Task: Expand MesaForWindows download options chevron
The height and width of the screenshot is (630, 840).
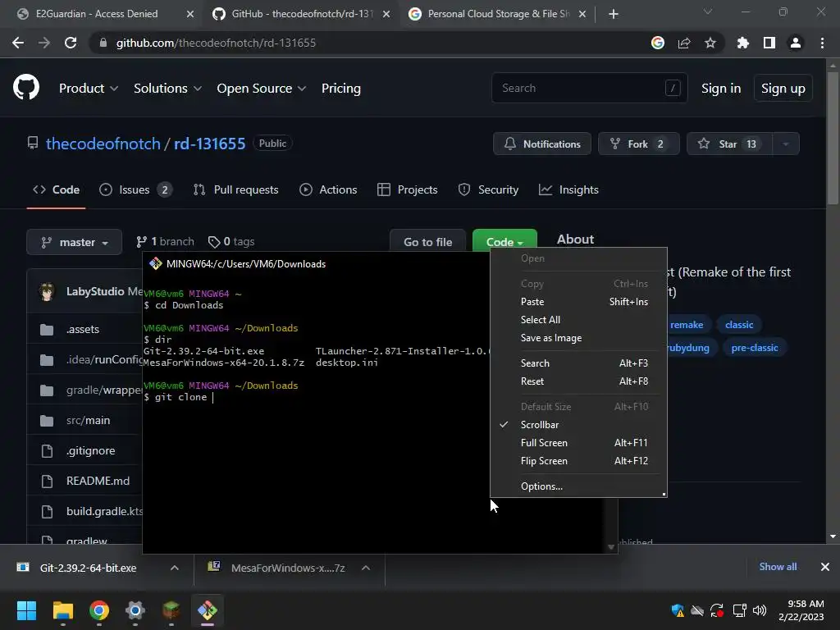Action: 366,568
